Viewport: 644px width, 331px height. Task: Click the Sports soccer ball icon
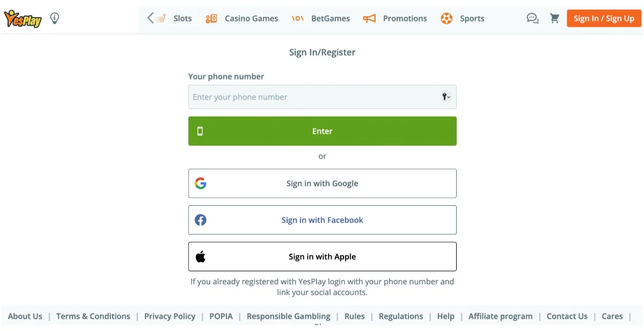pos(447,18)
